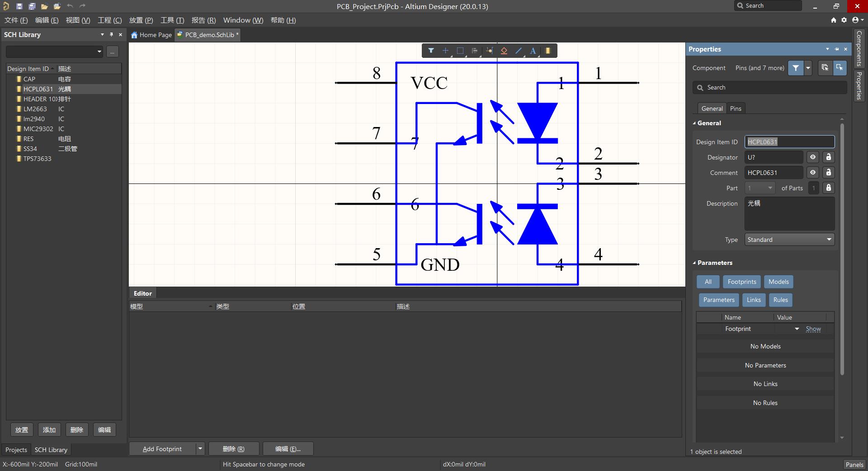Click the user account icon
This screenshot has height=471, width=868.
click(x=855, y=20)
